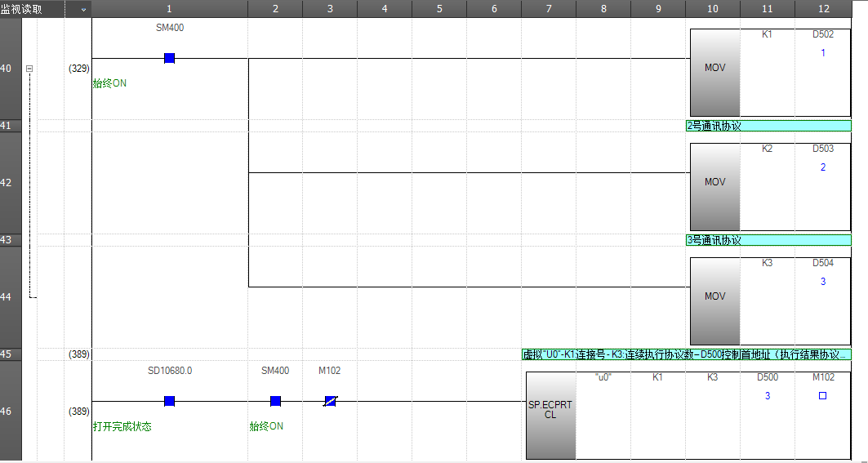Open the 监视读取 mode dropdown arrow
Image resolution: width=868 pixels, height=463 pixels.
(82, 10)
